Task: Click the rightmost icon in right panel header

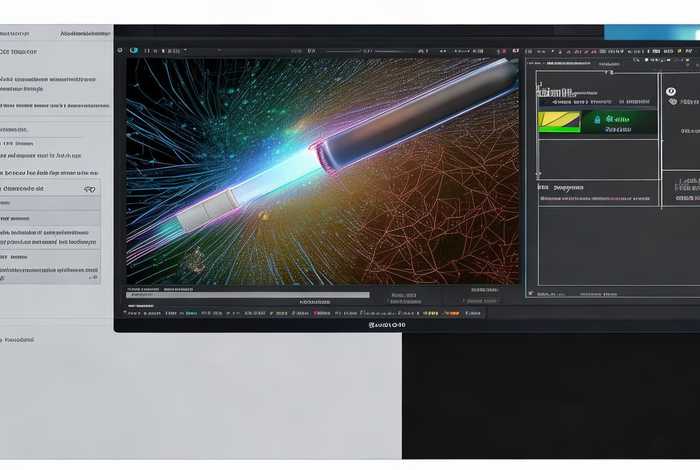Action: pos(691,50)
